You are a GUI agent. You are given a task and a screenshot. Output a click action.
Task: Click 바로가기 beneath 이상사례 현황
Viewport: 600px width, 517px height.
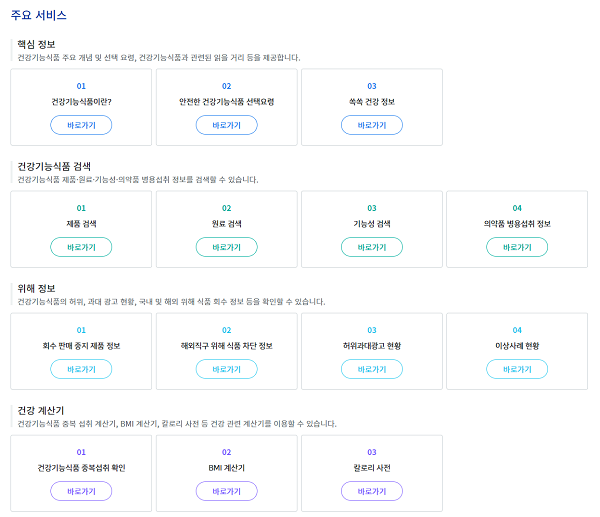pyautogui.click(x=517, y=369)
